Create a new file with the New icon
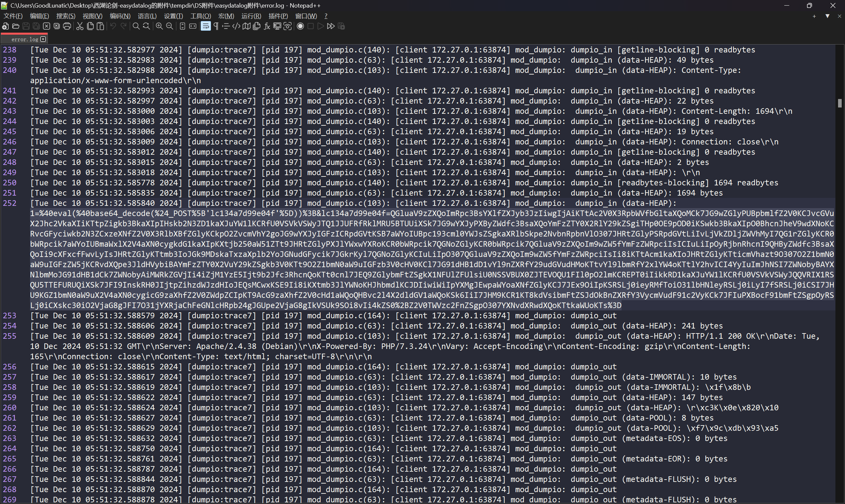This screenshot has height=504, width=845. [5, 26]
